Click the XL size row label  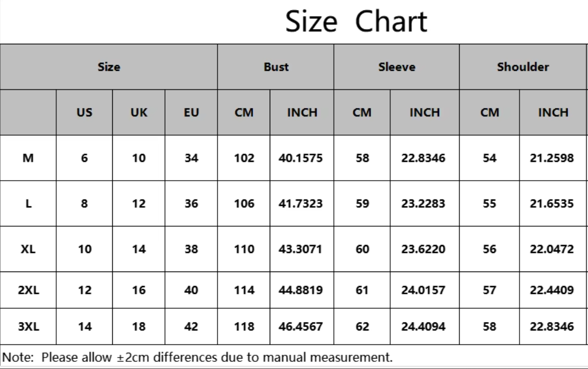pos(29,249)
